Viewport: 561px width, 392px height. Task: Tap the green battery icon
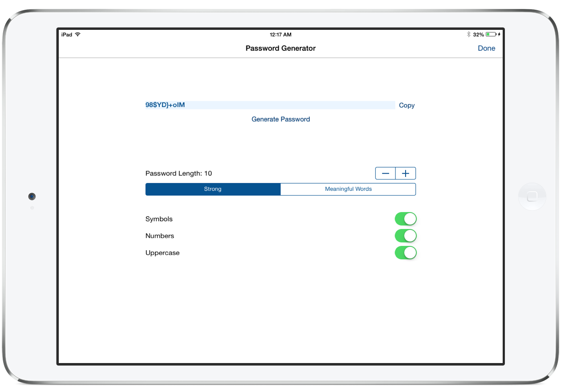[x=491, y=34]
